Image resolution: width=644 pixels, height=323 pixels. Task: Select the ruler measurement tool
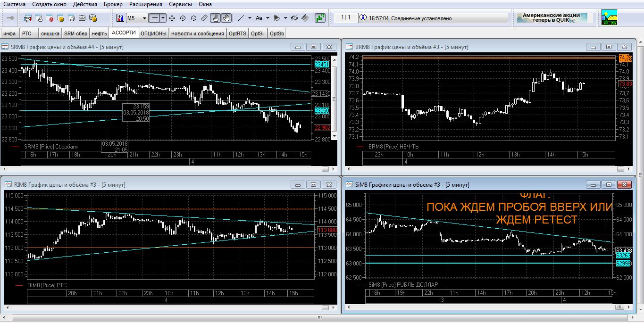tap(204, 18)
